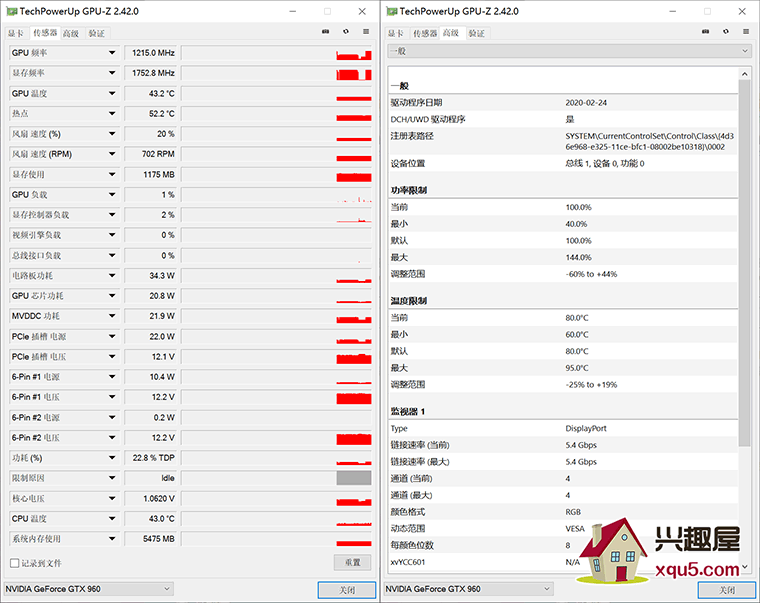Switch to 高级 tab in left window
Viewport: 760px width, 603px height.
click(x=71, y=33)
